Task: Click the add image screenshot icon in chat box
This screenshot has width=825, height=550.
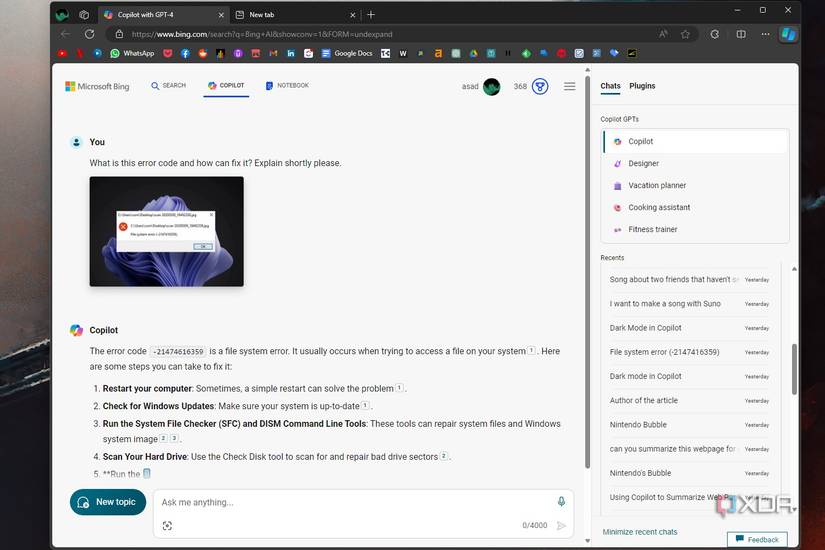Action: tap(167, 525)
